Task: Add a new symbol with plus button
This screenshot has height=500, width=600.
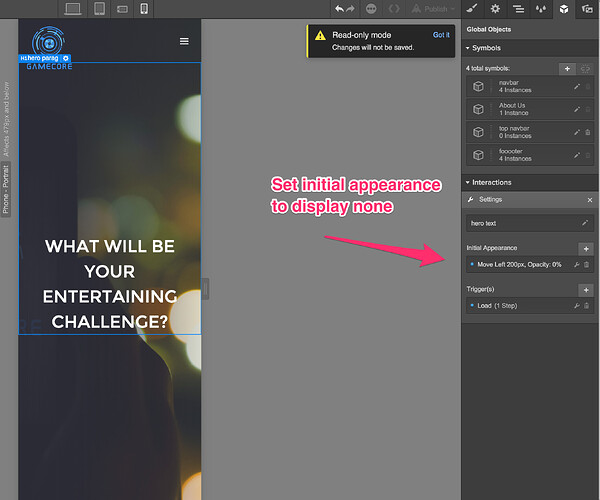Action: [x=567, y=69]
